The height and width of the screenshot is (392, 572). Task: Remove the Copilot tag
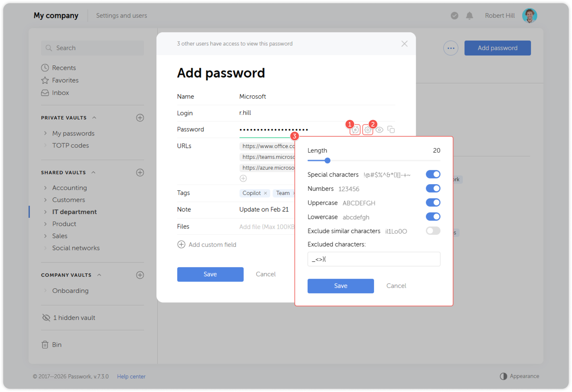[265, 193]
